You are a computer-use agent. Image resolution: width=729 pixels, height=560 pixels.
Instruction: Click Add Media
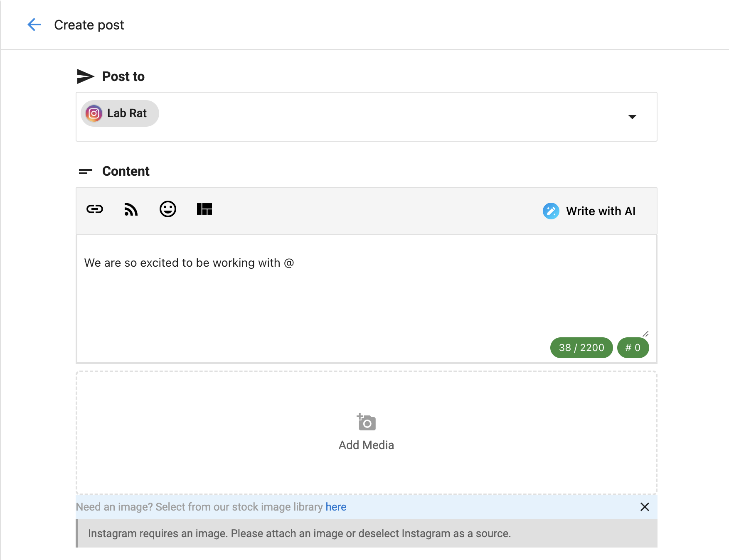[366, 445]
